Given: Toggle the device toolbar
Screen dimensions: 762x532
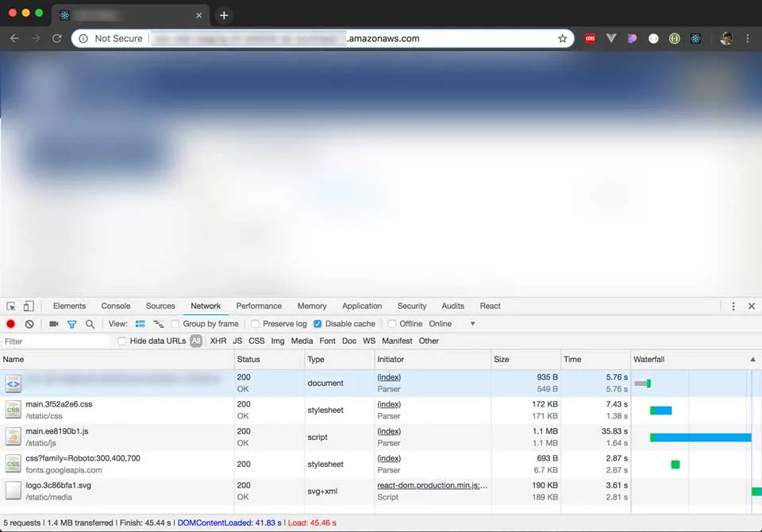Looking at the screenshot, I should 28,306.
